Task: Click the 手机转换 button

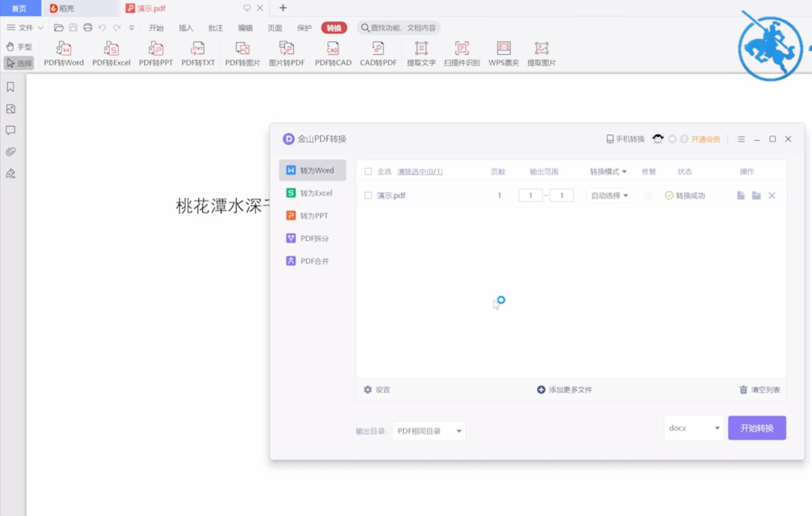Action: (626, 139)
